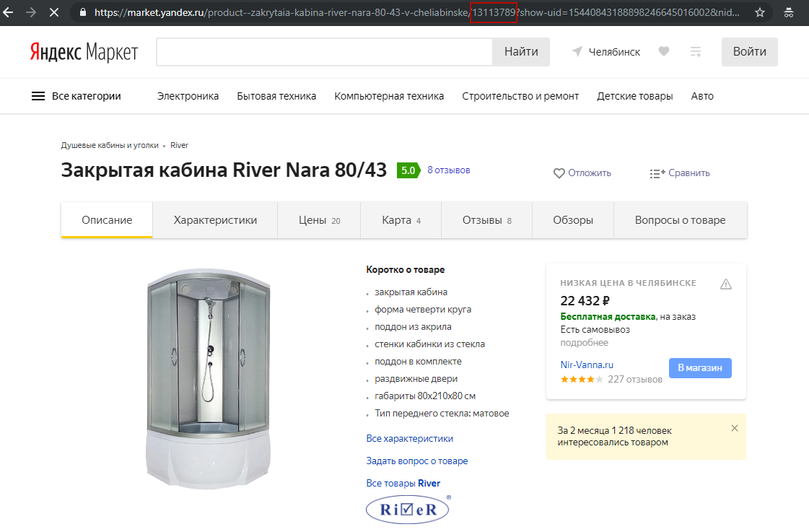
Task: Switch to the Карта 4 tab
Action: (x=401, y=220)
